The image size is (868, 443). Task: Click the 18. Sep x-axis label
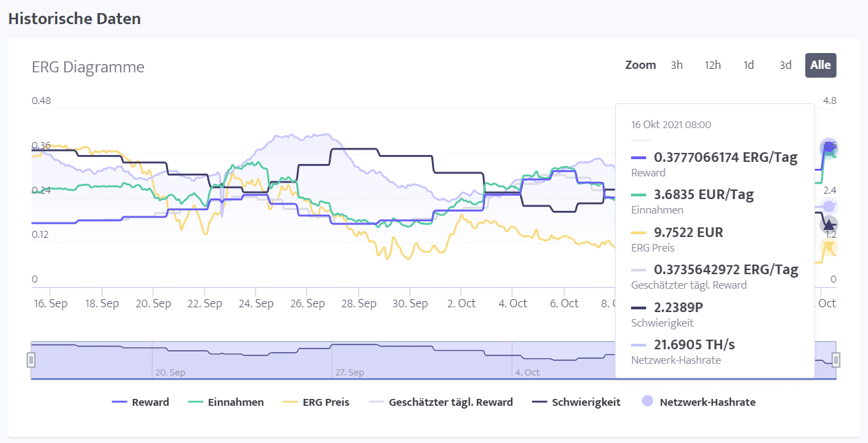pos(101,303)
